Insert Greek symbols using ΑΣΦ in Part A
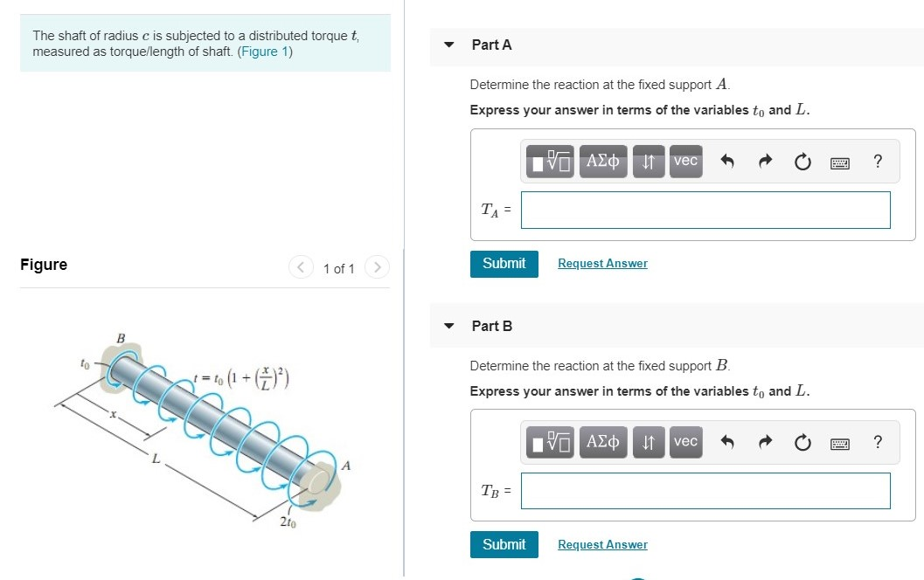The width and height of the screenshot is (924, 580). point(602,161)
